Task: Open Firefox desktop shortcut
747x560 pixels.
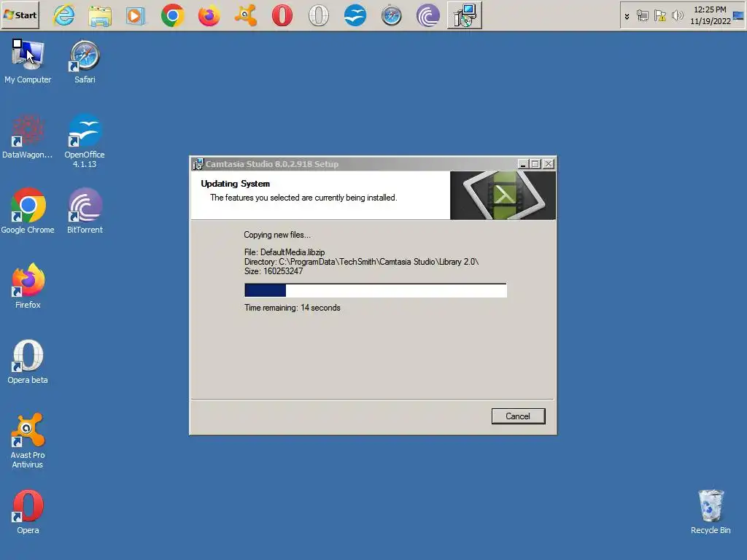Action: click(x=28, y=286)
